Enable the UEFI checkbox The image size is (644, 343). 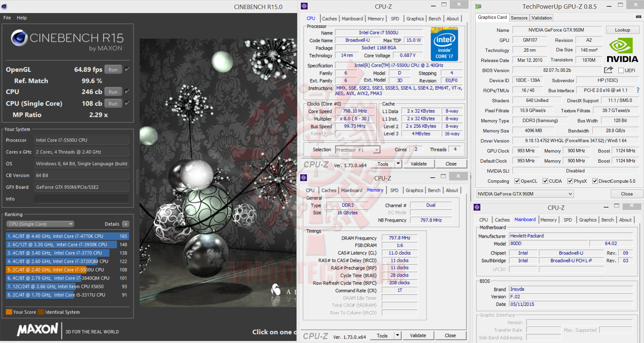[x=621, y=70]
